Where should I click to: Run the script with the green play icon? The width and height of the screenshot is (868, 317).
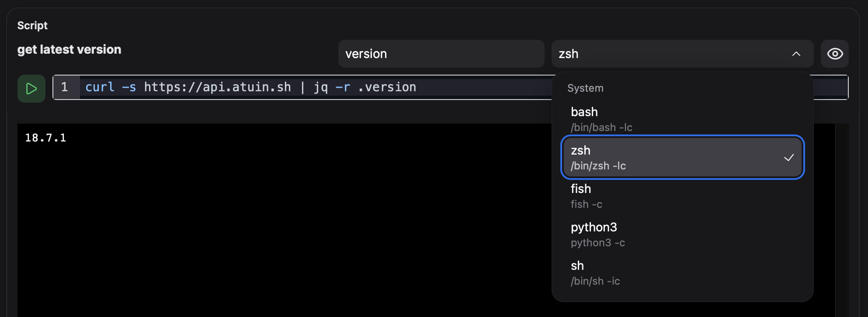[31, 88]
